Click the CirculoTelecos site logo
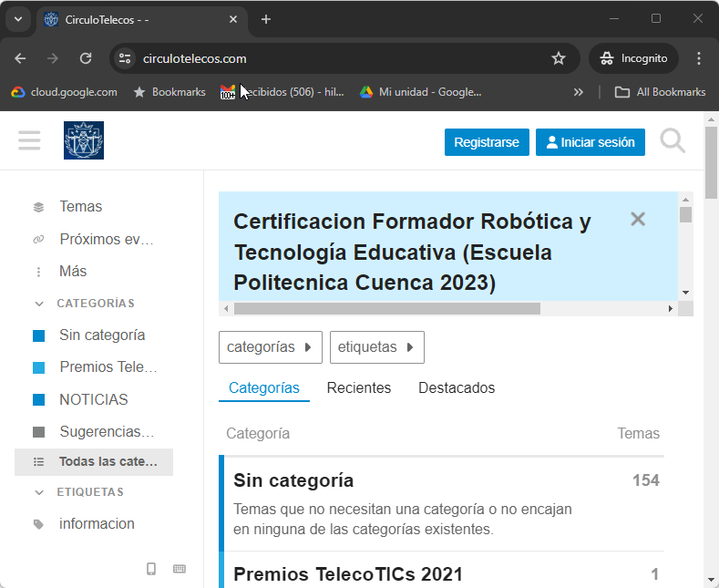 (84, 140)
